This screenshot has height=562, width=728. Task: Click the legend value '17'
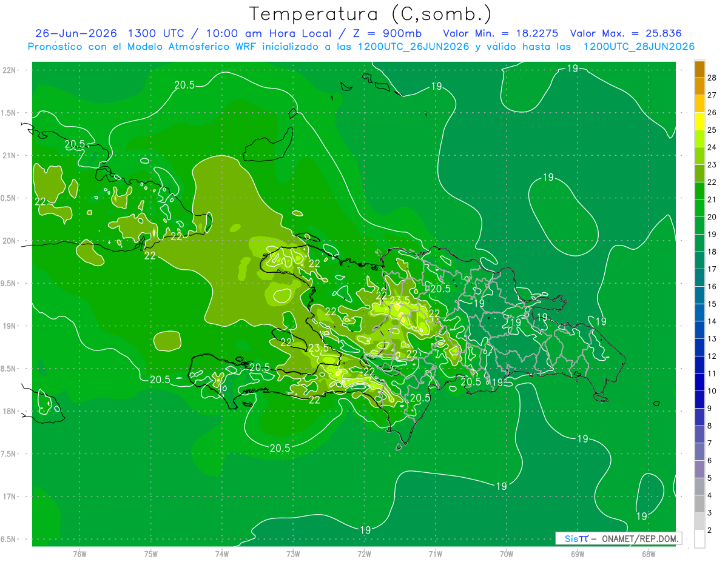pyautogui.click(x=712, y=269)
